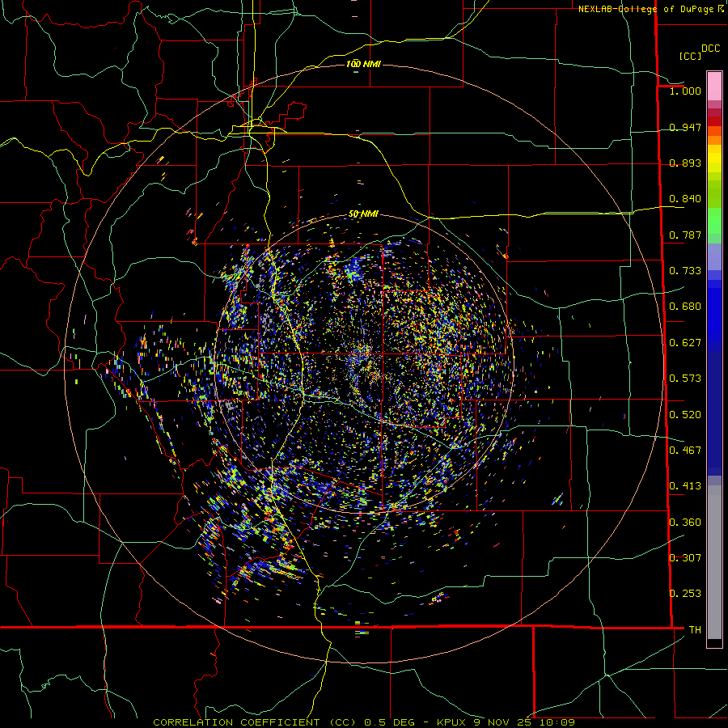Click the 0.893 scale value
This screenshot has height=728, width=728.
pyautogui.click(x=685, y=163)
